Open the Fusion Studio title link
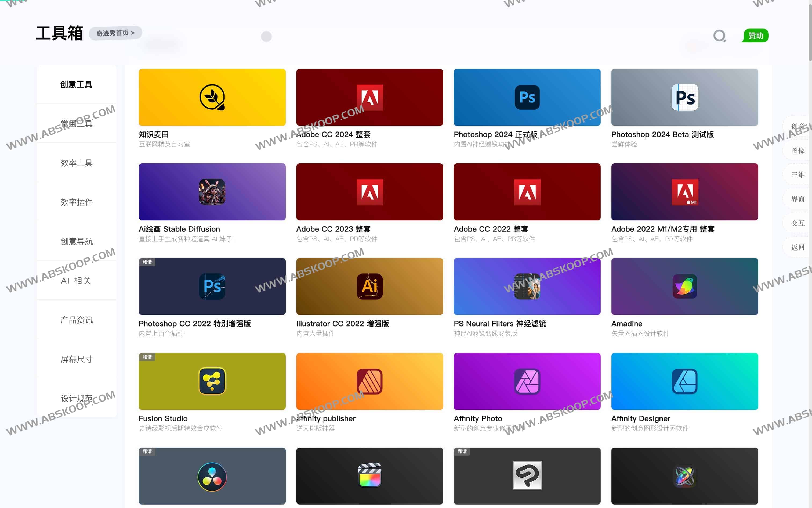The image size is (812, 508). tap(163, 418)
